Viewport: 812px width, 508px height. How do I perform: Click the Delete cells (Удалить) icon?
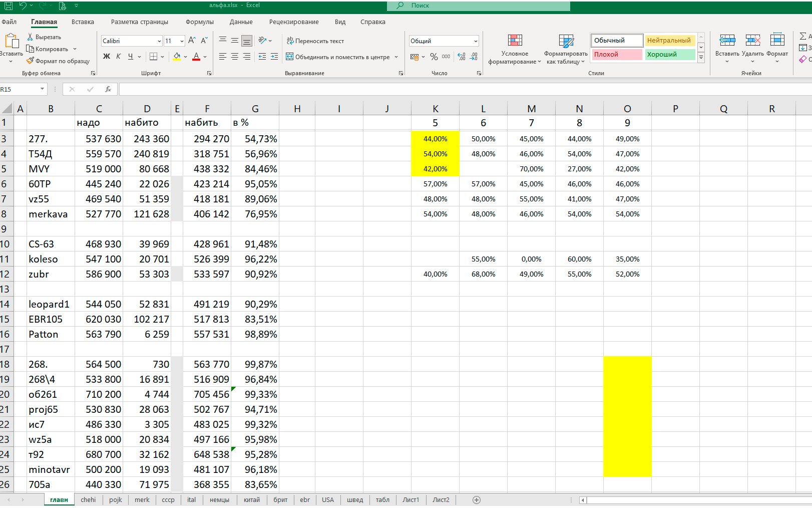pos(752,41)
